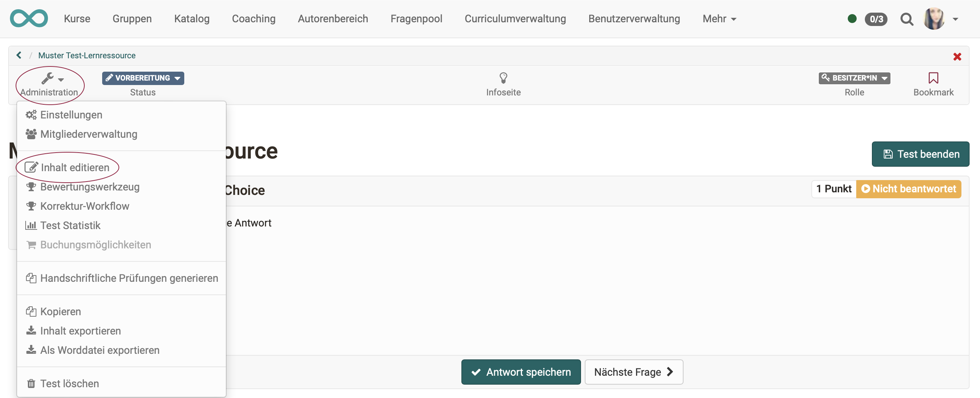This screenshot has height=398, width=980.
Task: Click the Infoseite lightbulb icon
Action: tap(503, 78)
